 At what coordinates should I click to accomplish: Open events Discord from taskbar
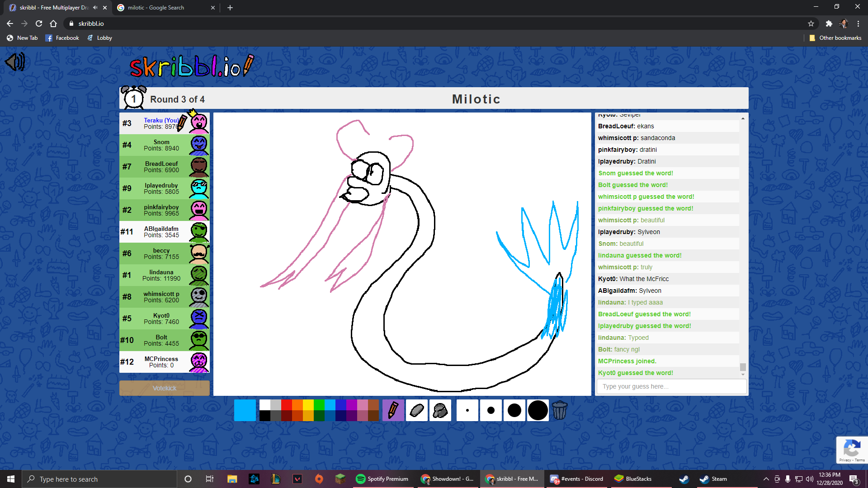576,479
